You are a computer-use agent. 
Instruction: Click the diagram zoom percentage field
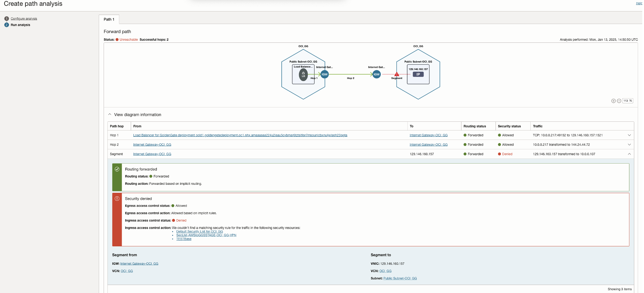tap(628, 101)
